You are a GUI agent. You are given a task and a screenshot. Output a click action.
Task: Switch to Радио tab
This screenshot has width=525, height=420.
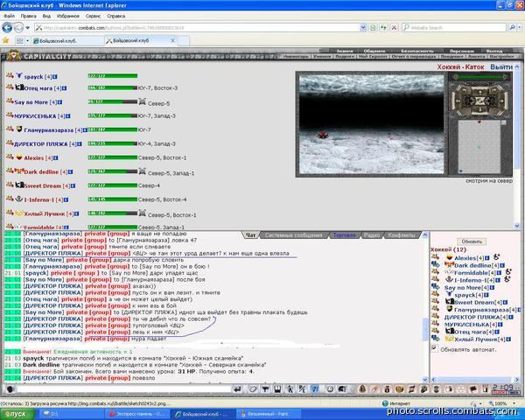point(372,235)
